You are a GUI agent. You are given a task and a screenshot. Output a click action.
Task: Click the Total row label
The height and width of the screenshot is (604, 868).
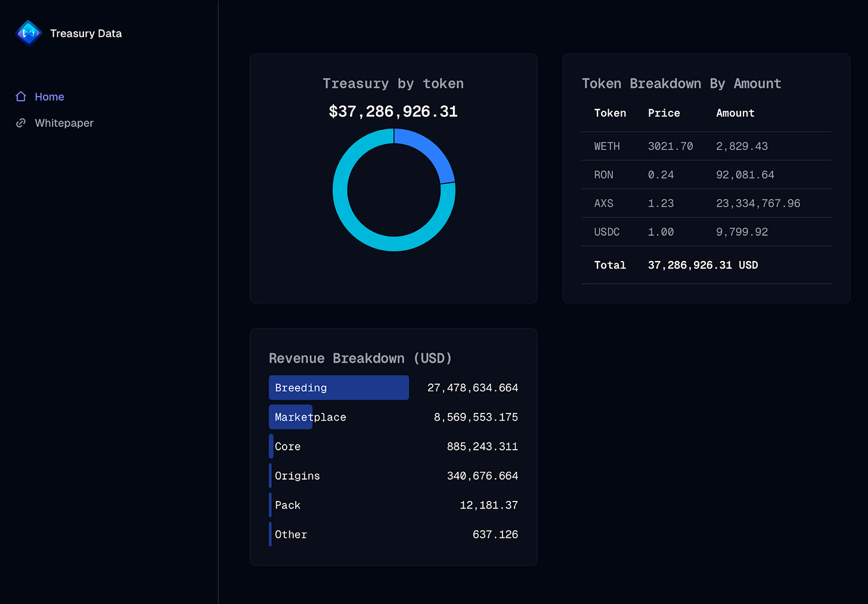click(x=610, y=265)
